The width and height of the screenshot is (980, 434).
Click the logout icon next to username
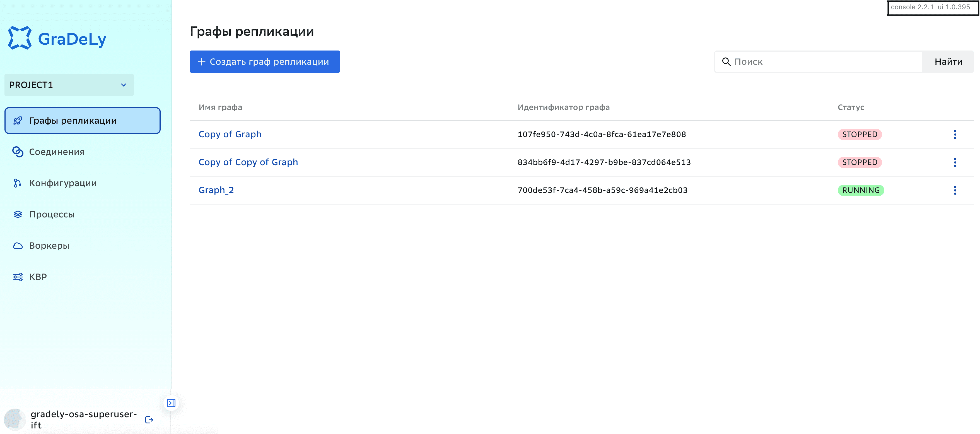149,419
